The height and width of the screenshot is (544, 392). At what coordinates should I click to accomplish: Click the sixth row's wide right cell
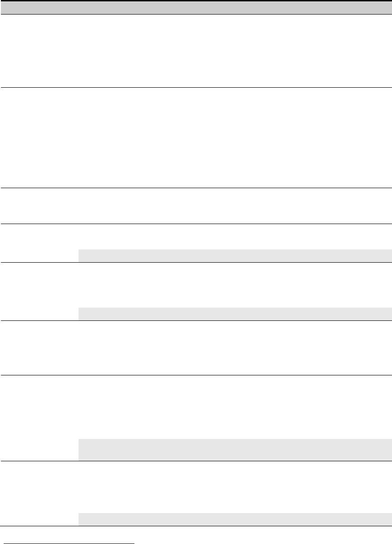pyautogui.click(x=235, y=348)
